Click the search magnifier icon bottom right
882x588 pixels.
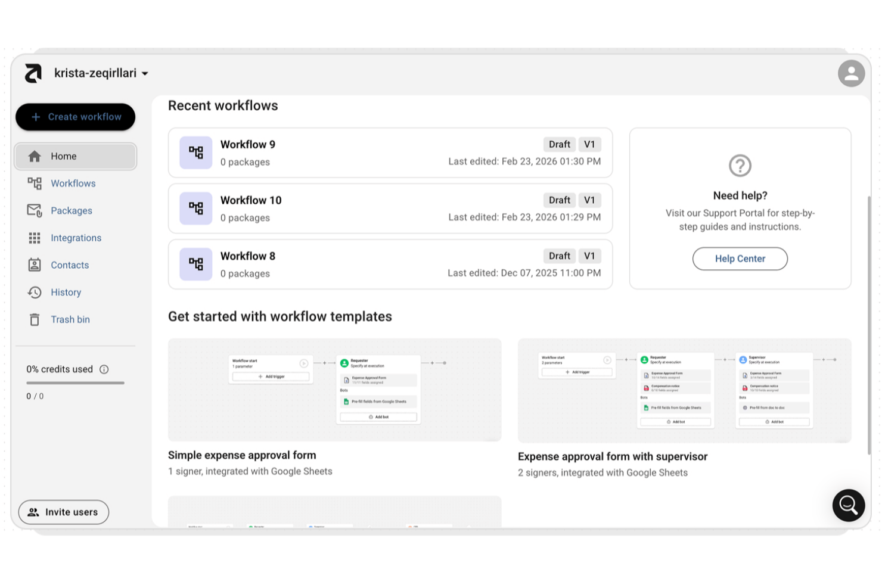coord(848,505)
